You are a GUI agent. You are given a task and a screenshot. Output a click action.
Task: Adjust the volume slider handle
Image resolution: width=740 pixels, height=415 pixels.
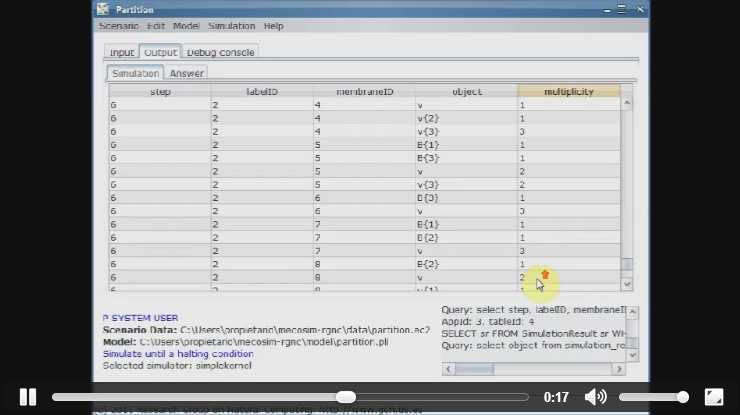(682, 397)
